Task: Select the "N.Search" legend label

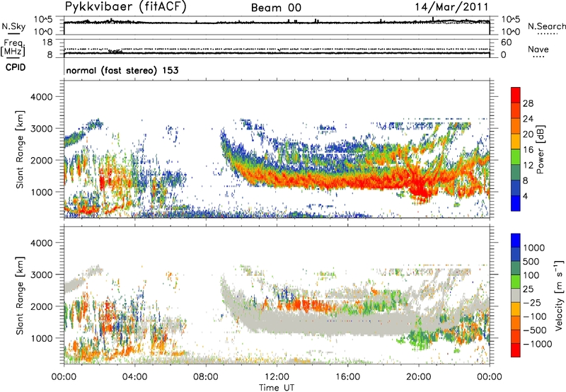Action: click(x=546, y=26)
